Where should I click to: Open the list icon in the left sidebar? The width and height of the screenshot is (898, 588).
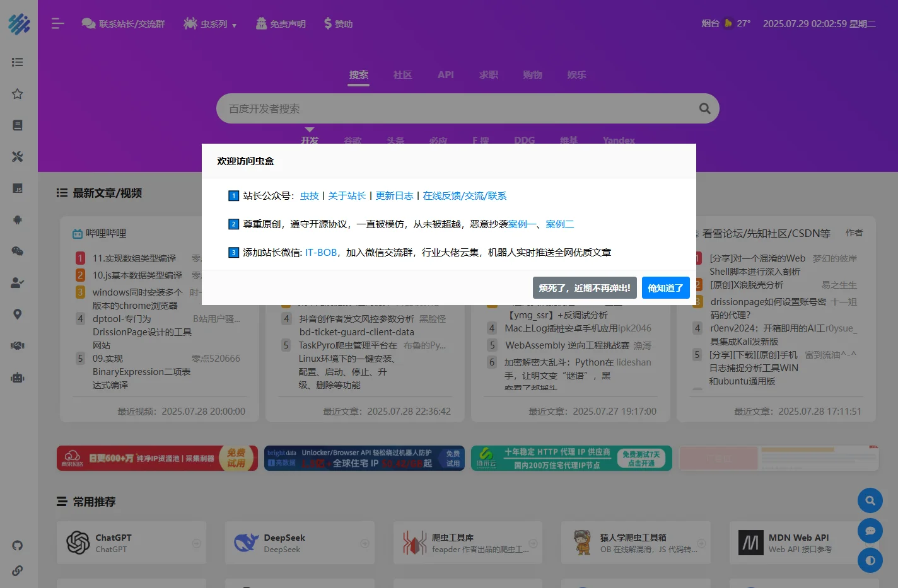point(18,62)
